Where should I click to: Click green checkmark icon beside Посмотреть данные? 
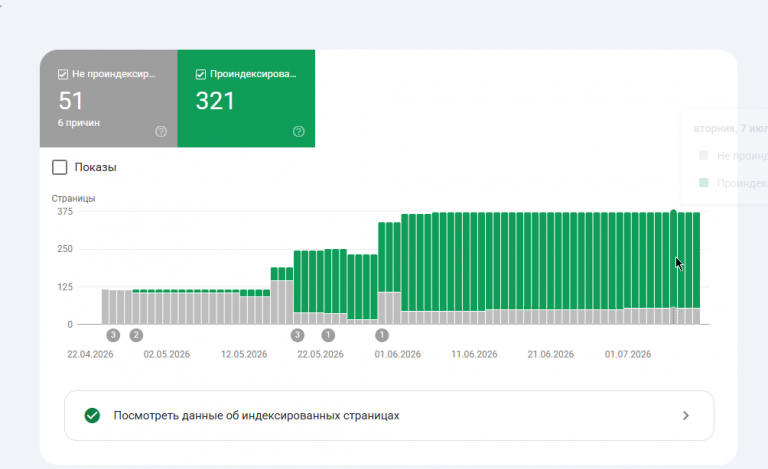pos(92,416)
